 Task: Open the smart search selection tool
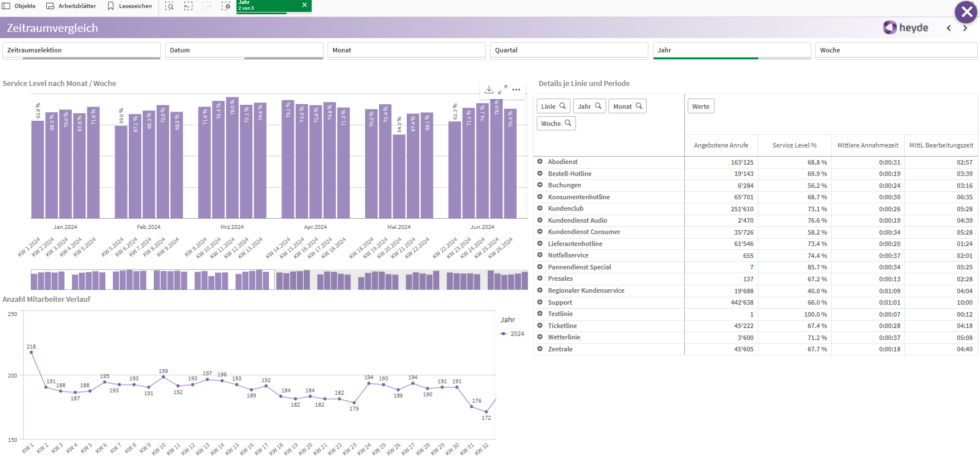tap(169, 6)
